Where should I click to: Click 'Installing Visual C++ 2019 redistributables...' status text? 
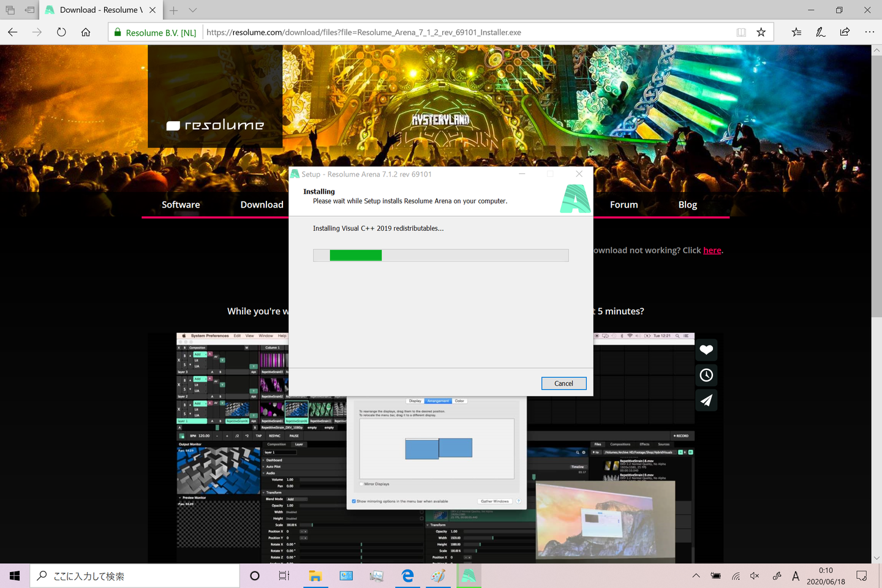(x=379, y=228)
